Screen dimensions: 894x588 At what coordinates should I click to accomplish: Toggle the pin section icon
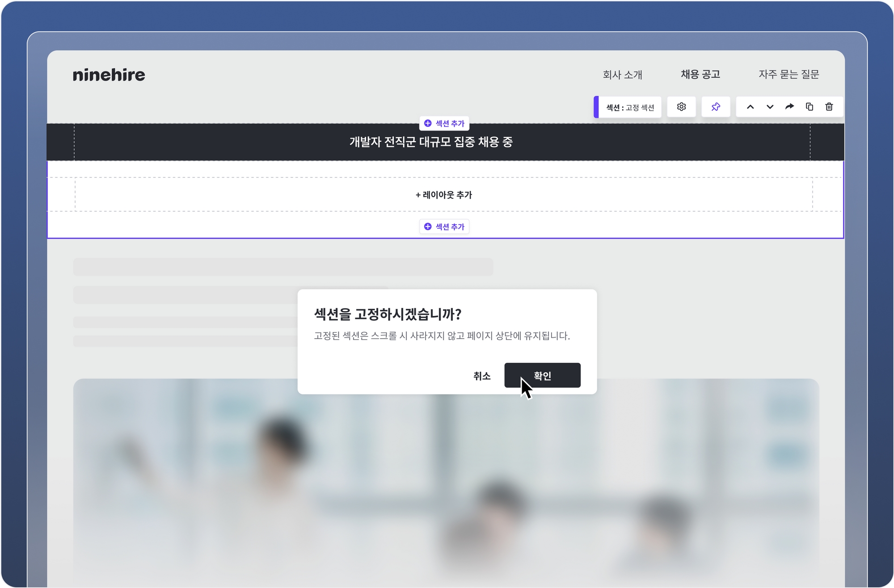[x=716, y=107]
